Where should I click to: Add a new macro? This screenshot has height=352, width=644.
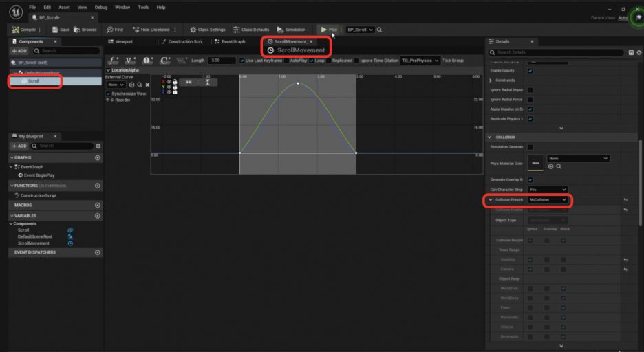[97, 205]
